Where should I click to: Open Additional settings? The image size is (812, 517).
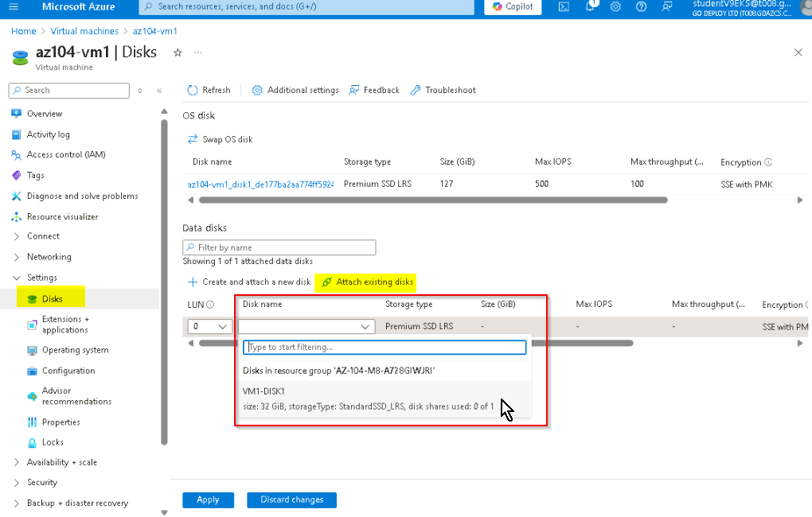[x=295, y=90]
